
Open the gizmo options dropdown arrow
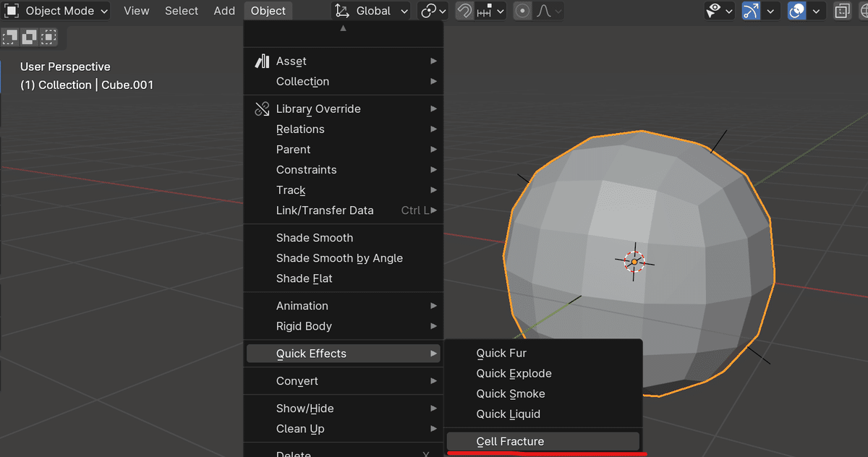770,11
